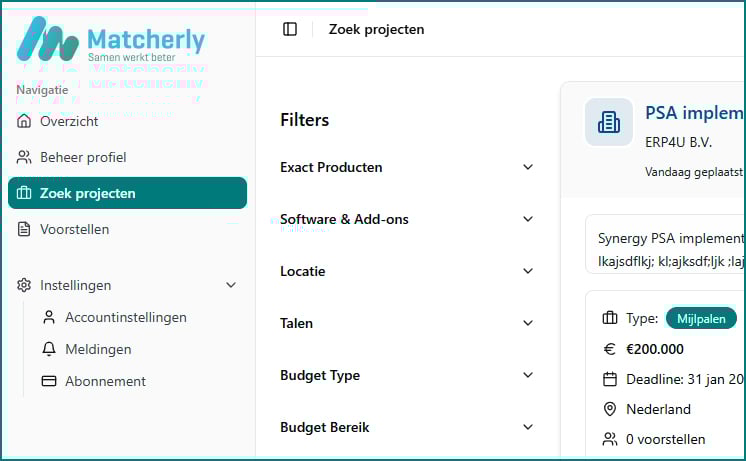Click the Beheer profiel users icon
This screenshot has width=746, height=461.
[x=24, y=157]
